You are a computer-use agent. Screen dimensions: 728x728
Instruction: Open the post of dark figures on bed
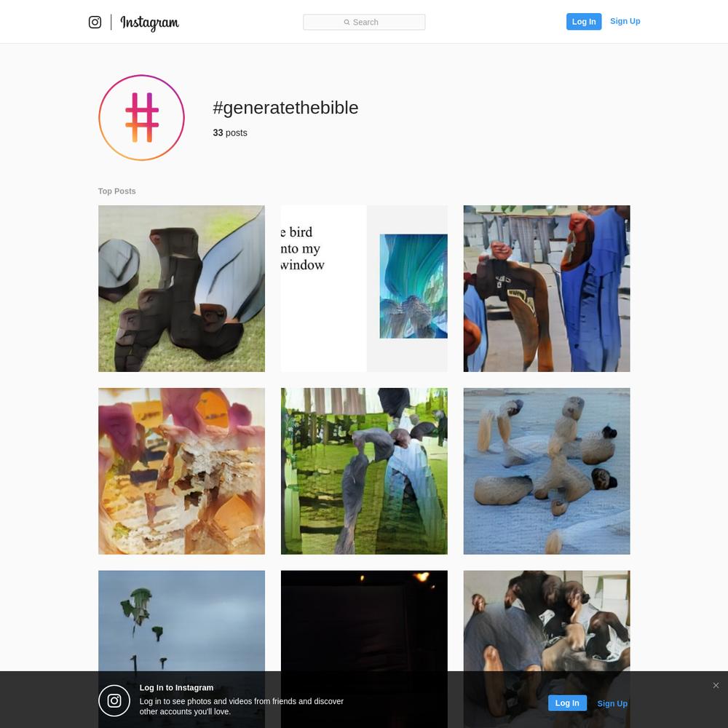[547, 621]
